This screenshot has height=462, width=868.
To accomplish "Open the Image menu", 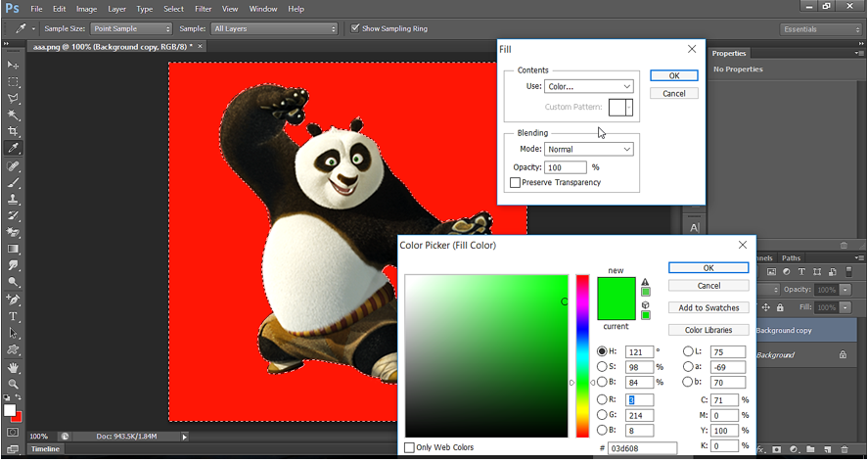I will (x=86, y=9).
